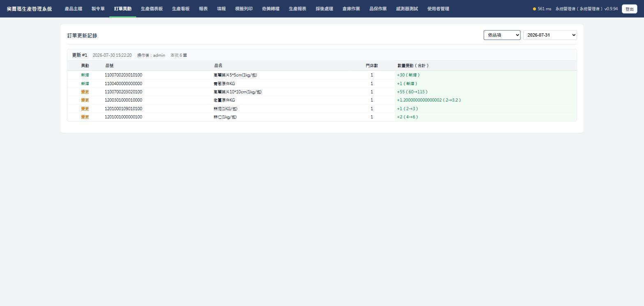The width and height of the screenshot is (644, 306).
Task: Open the 標籤列印 tab
Action: point(244,9)
